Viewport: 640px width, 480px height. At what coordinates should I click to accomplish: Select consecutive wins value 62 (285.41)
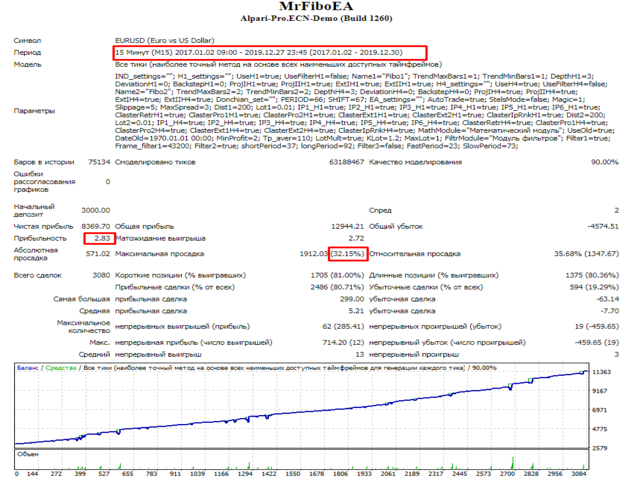click(343, 327)
